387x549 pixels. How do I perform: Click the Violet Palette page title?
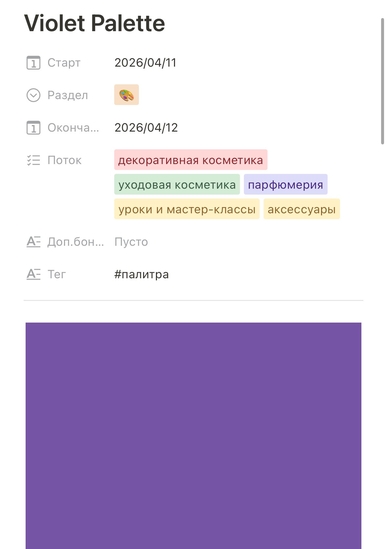pyautogui.click(x=95, y=23)
